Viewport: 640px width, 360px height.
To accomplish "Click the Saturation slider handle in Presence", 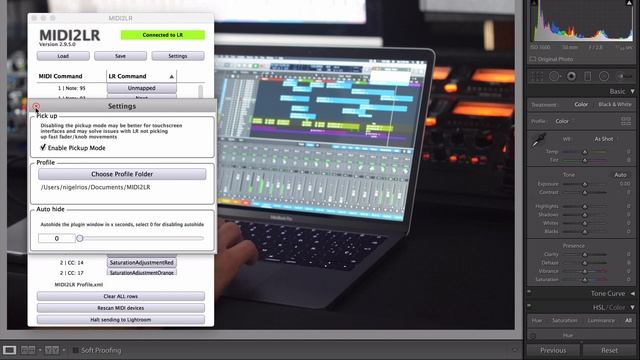I will click(x=585, y=280).
